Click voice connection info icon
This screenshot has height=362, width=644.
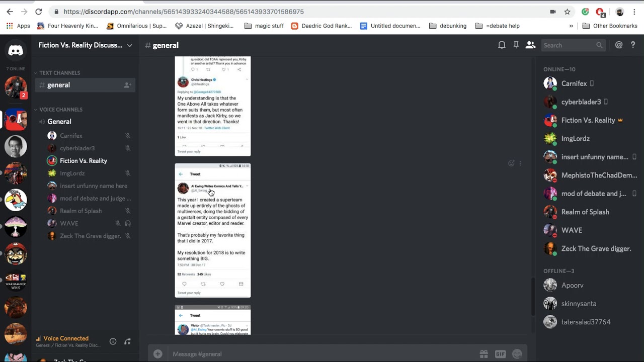[x=113, y=341]
